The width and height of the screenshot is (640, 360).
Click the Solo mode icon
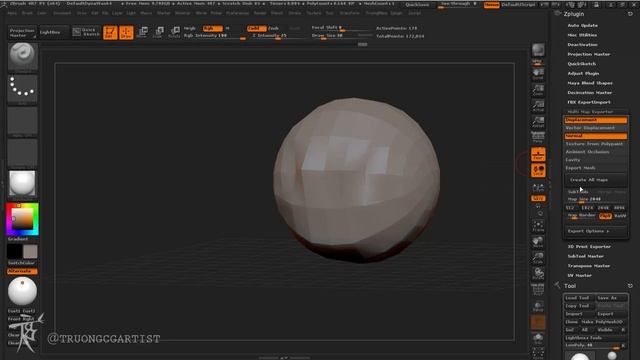538,338
